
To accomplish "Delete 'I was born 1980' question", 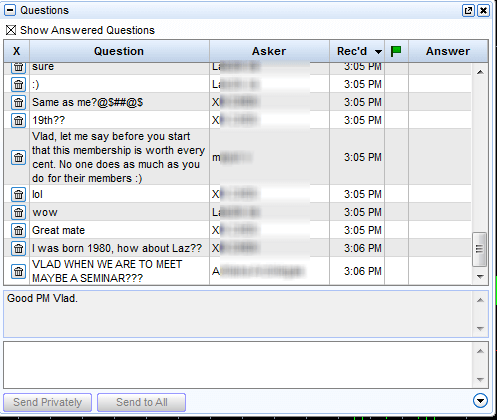I will (18, 248).
